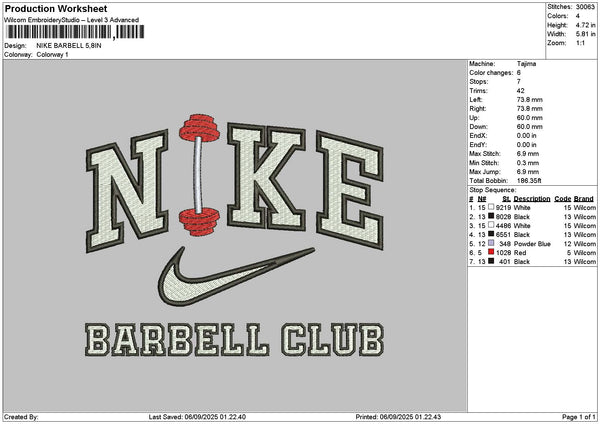This screenshot has height=424, width=600.
Task: Click the Down value 60.0 mm
Action: click(530, 127)
